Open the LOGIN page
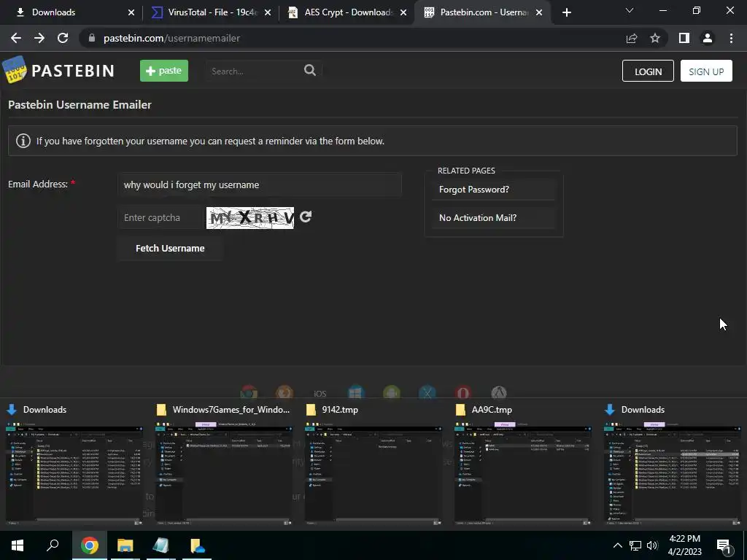Viewport: 747px width, 560px height. click(x=648, y=71)
